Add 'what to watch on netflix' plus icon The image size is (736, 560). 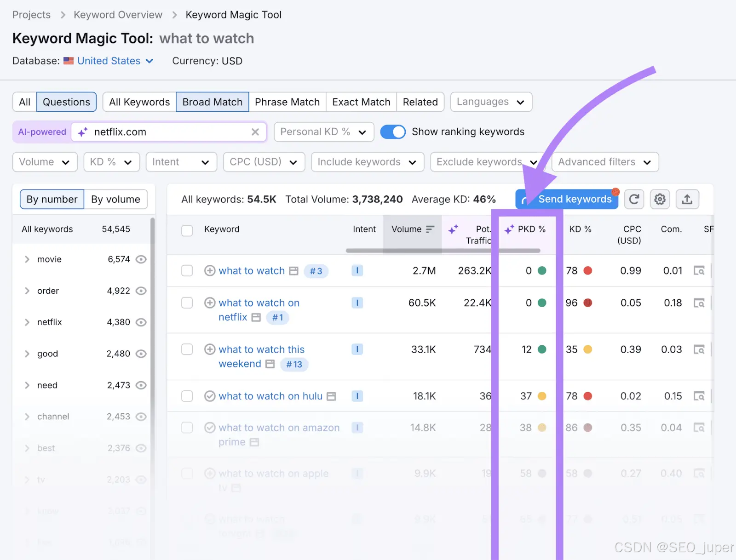(210, 303)
